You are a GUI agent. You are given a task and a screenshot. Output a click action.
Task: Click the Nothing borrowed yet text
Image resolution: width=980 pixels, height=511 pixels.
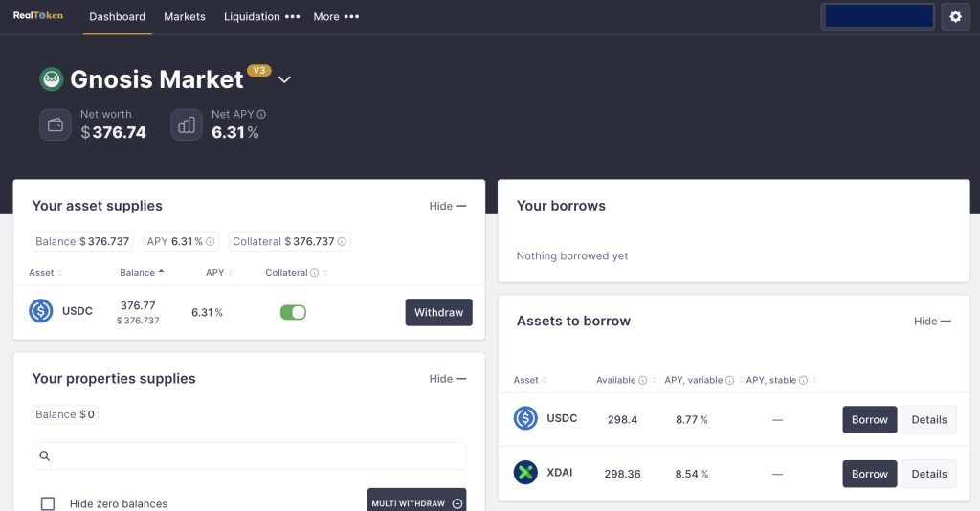point(572,256)
